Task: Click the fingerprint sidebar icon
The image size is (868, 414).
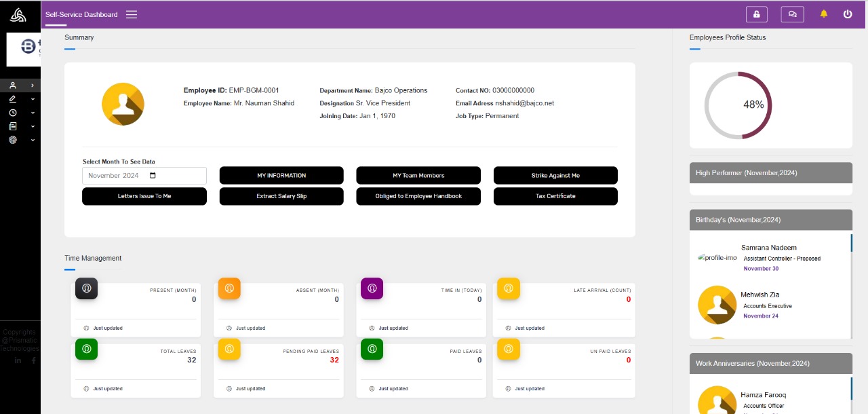Action: (13, 140)
